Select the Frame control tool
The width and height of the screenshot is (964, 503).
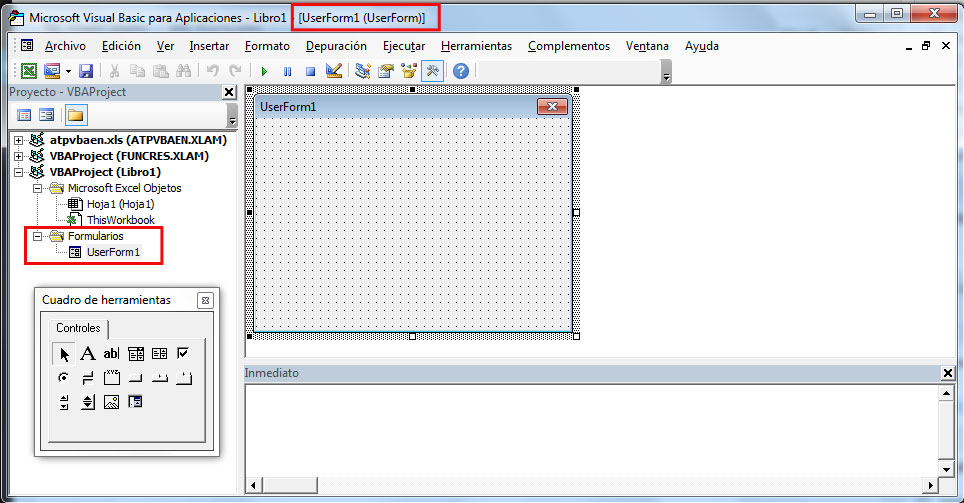111,378
